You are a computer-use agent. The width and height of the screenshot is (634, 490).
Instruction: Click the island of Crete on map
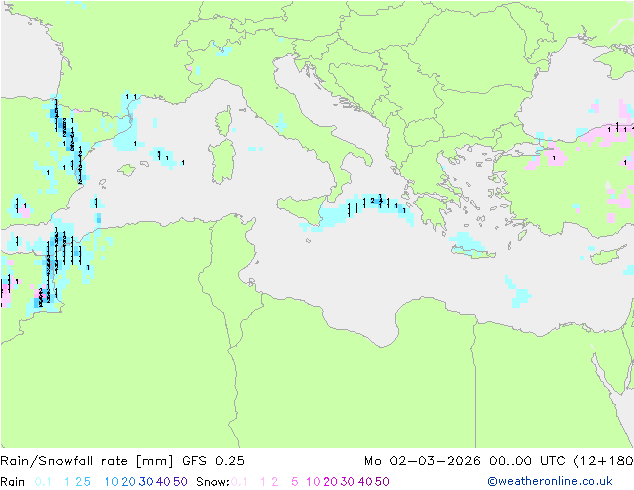tap(473, 252)
